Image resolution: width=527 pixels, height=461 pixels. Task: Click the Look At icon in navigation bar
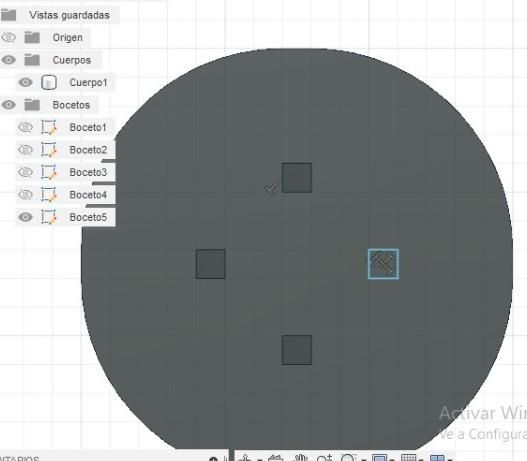(276, 458)
